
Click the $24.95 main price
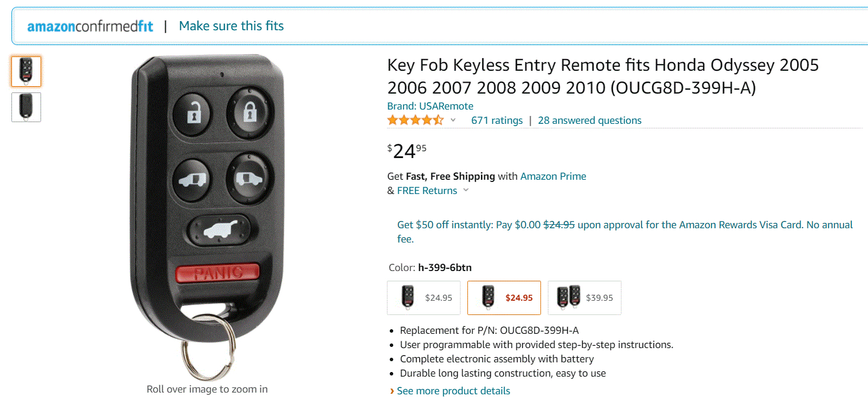point(407,151)
